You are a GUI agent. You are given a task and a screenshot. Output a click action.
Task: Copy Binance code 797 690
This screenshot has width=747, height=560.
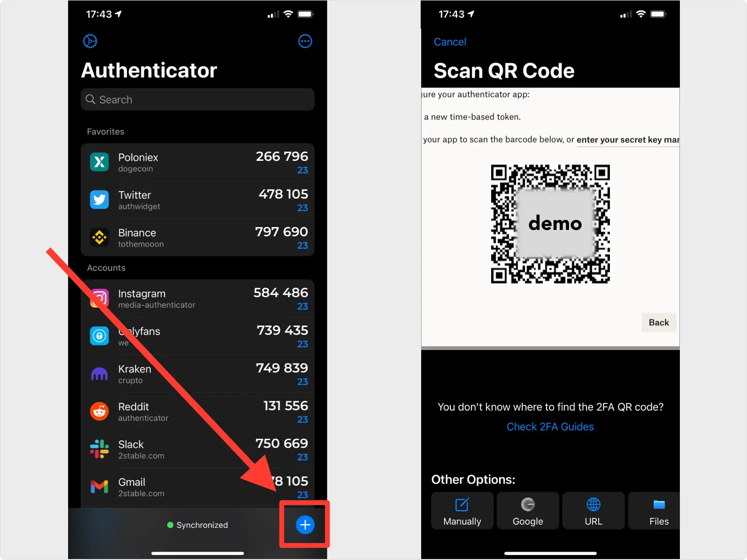pyautogui.click(x=282, y=232)
